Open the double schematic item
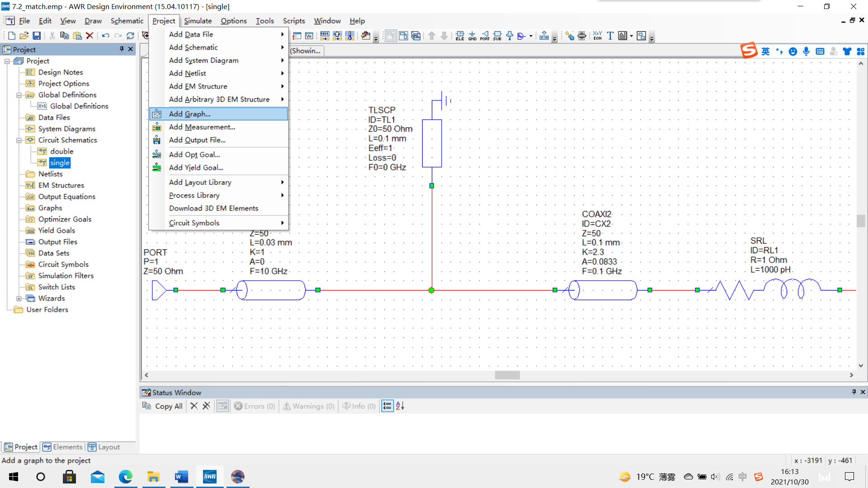The image size is (868, 488). [x=61, y=151]
